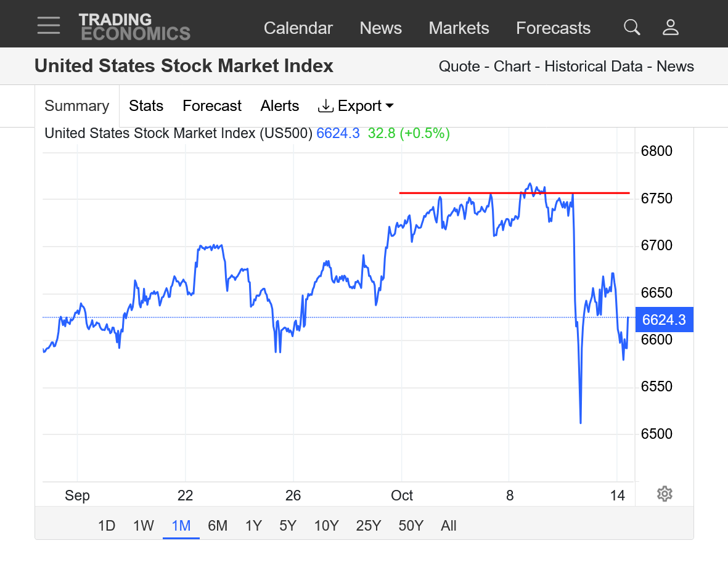Open Markets in the top menu
This screenshot has width=728, height=575.
(459, 28)
